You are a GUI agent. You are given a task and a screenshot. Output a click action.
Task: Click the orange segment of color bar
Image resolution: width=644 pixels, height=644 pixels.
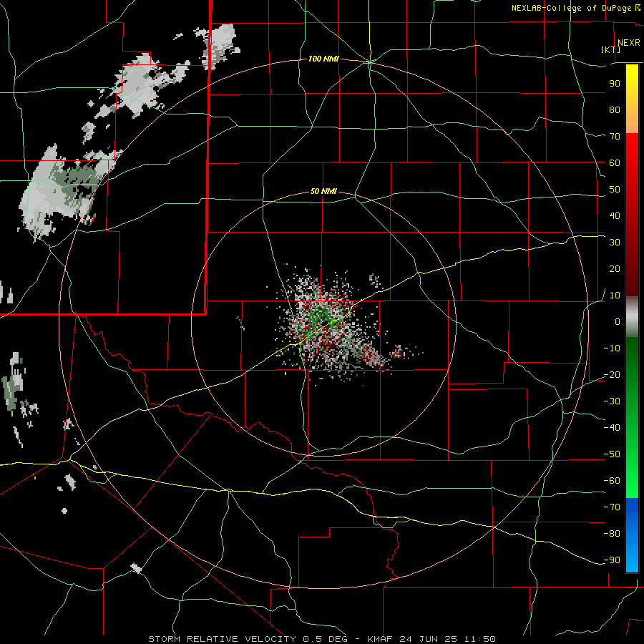tap(632, 121)
